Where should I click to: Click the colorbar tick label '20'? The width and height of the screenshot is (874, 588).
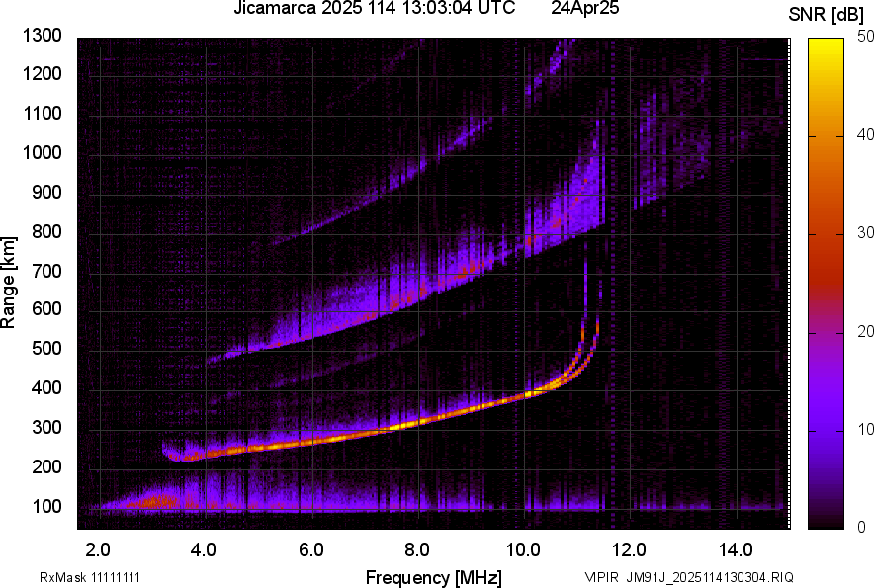[865, 332]
